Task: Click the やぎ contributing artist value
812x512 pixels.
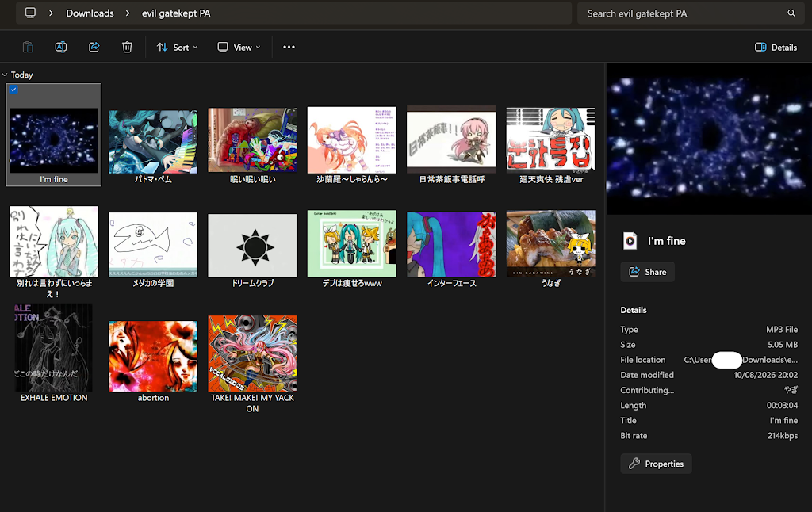Action: (x=791, y=390)
